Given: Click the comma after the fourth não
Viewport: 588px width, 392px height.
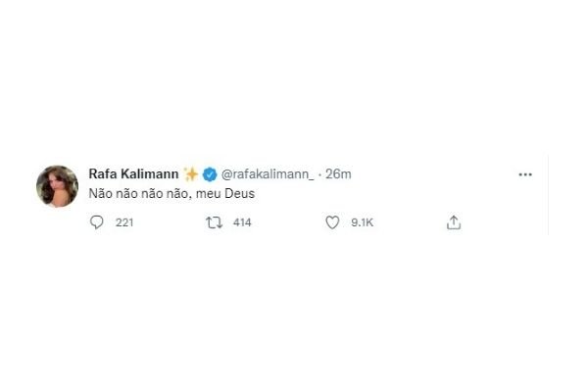Looking at the screenshot, I should [x=189, y=198].
